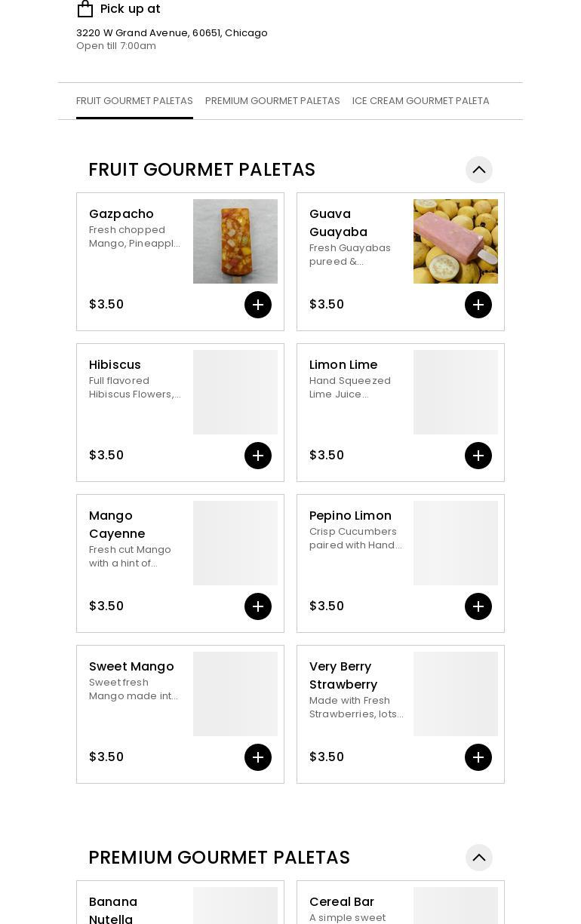The width and height of the screenshot is (581, 924).
Task: View the Guava Guayaba paleta image
Action: point(456,241)
